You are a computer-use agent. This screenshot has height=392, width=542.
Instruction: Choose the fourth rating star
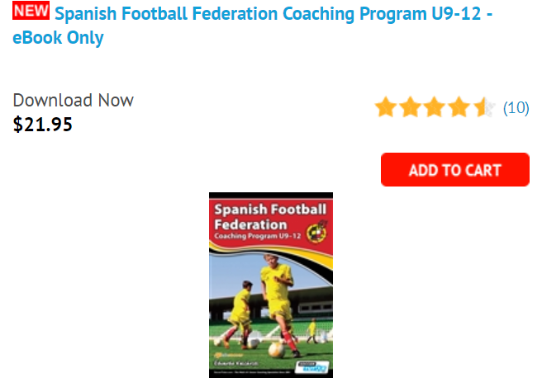[x=459, y=107]
